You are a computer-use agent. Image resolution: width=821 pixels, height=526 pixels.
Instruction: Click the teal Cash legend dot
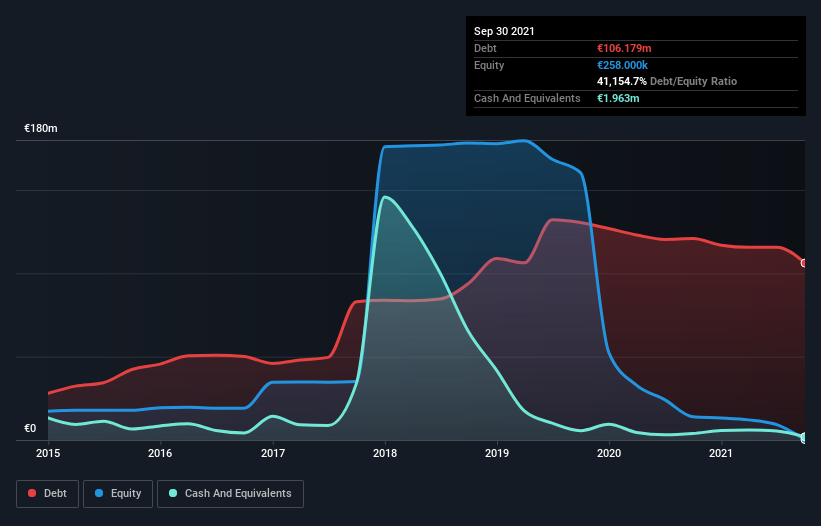point(173,493)
